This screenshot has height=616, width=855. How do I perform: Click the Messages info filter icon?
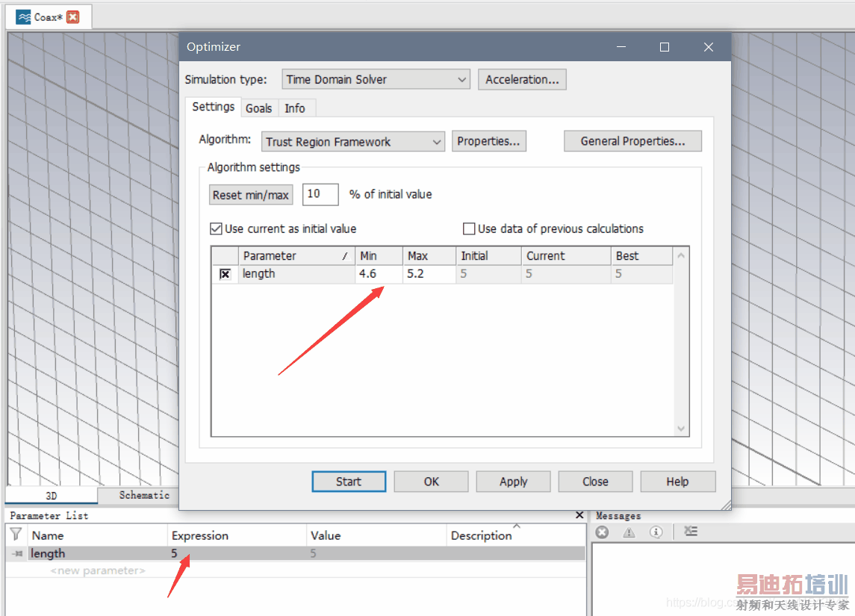(x=656, y=532)
